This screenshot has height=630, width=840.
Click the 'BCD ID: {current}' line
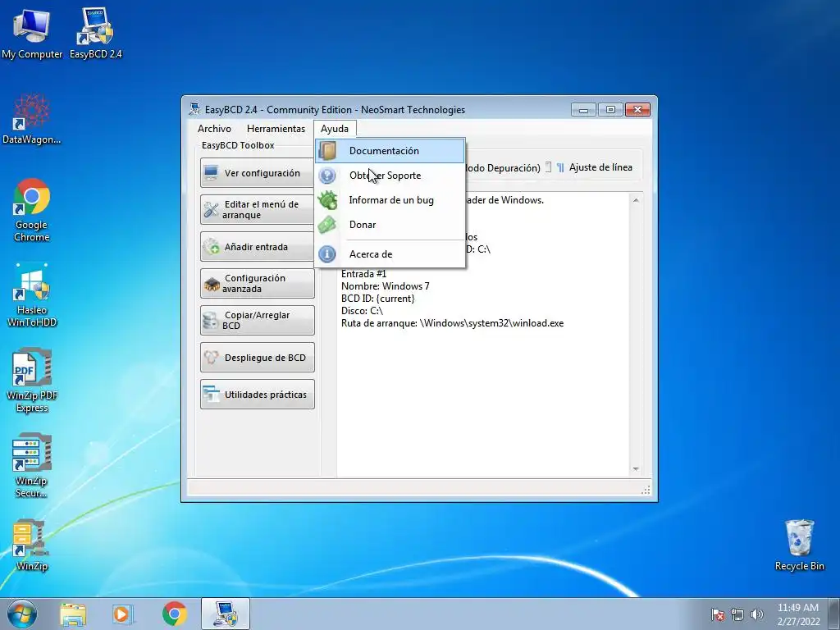377,299
